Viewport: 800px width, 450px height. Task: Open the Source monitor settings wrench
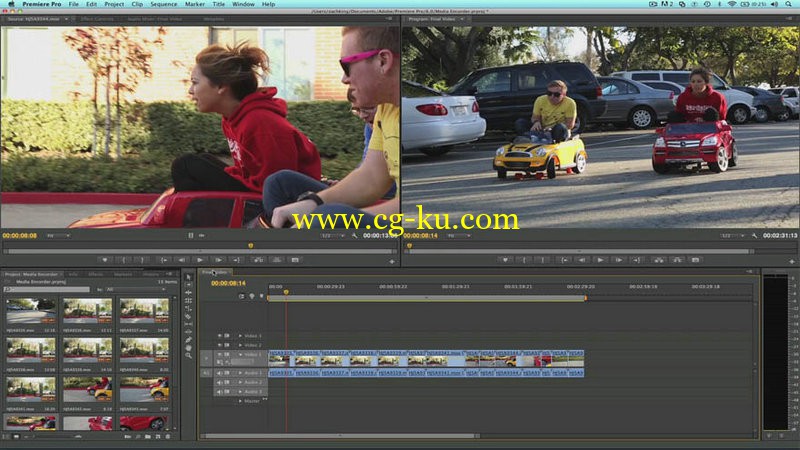[x=355, y=236]
